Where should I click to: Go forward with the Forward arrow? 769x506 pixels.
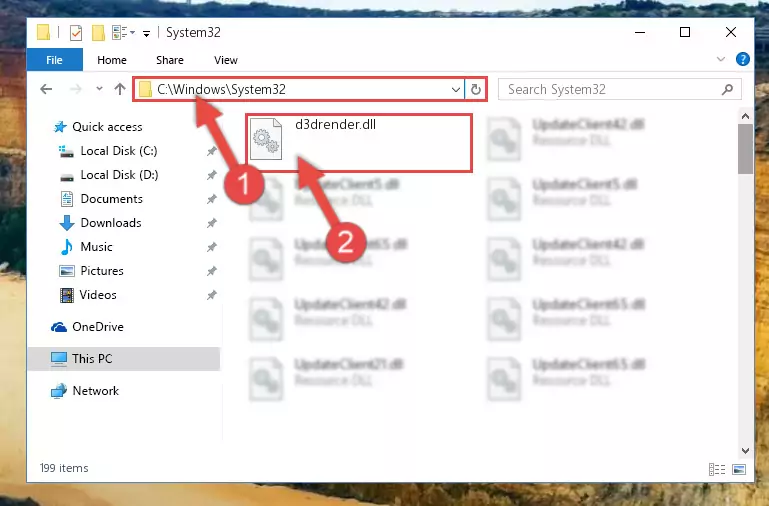[76, 89]
